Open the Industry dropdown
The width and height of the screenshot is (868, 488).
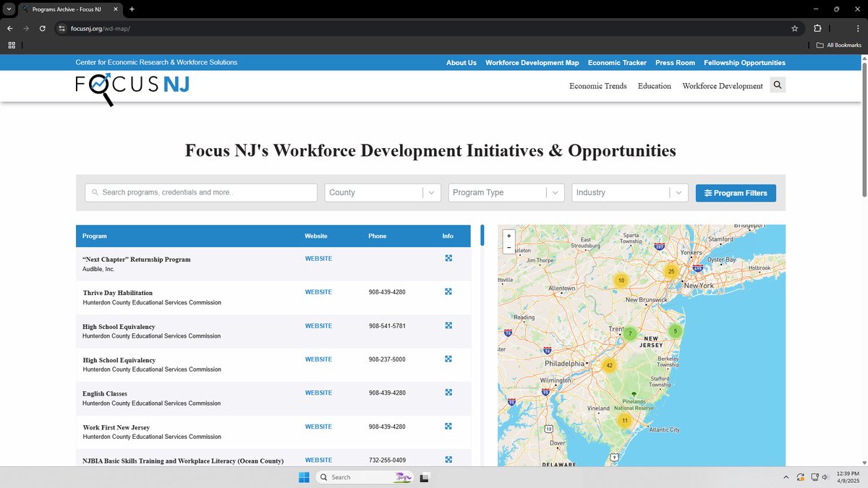pyautogui.click(x=630, y=192)
